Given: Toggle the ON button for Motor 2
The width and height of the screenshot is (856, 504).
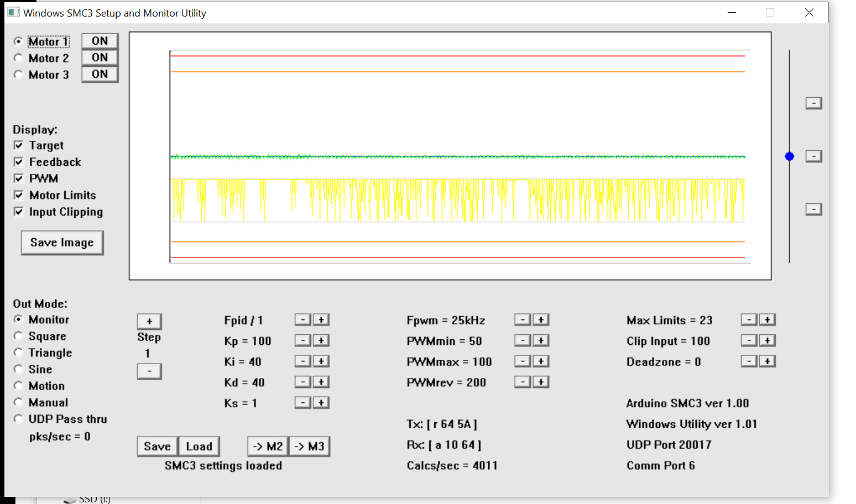Looking at the screenshot, I should point(100,57).
